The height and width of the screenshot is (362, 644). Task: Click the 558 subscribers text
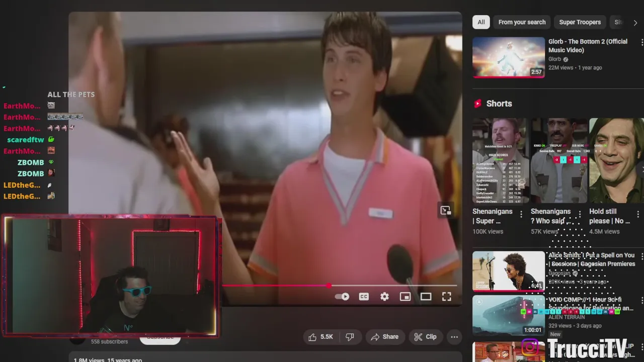(109, 341)
